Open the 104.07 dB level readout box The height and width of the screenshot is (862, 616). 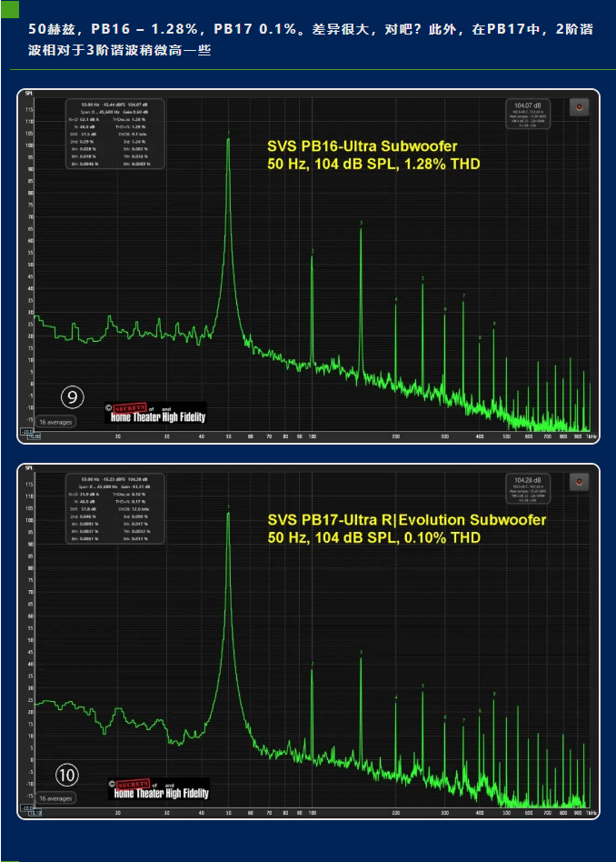(x=527, y=114)
